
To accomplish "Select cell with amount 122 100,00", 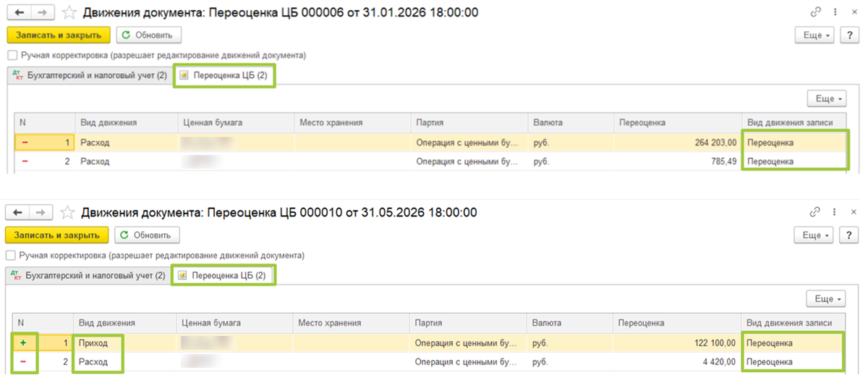I will pos(676,342).
